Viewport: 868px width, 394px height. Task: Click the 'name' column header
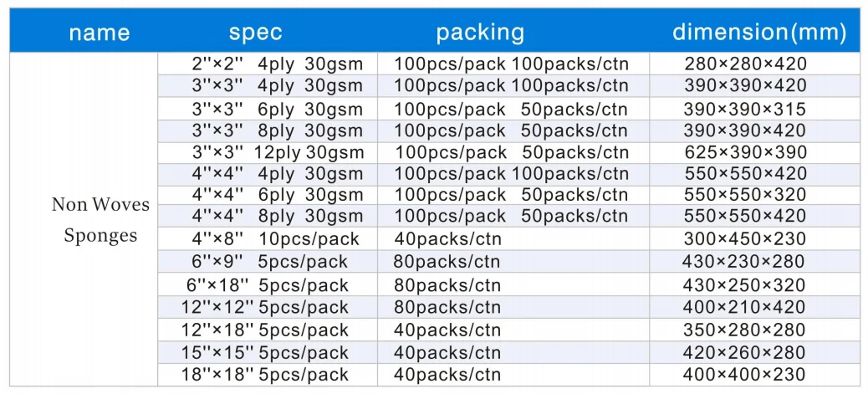click(x=99, y=33)
